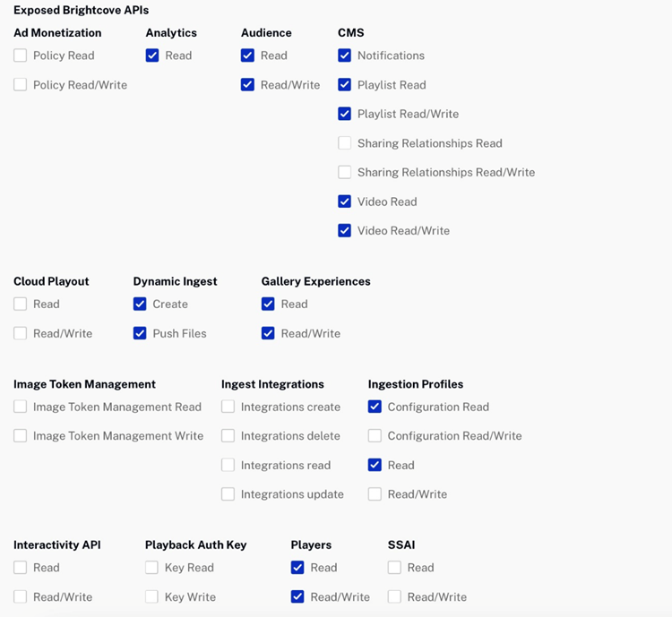Uncheck Dynamic Ingest Create checkbox
Screen dimensions: 672x617
(x=140, y=304)
